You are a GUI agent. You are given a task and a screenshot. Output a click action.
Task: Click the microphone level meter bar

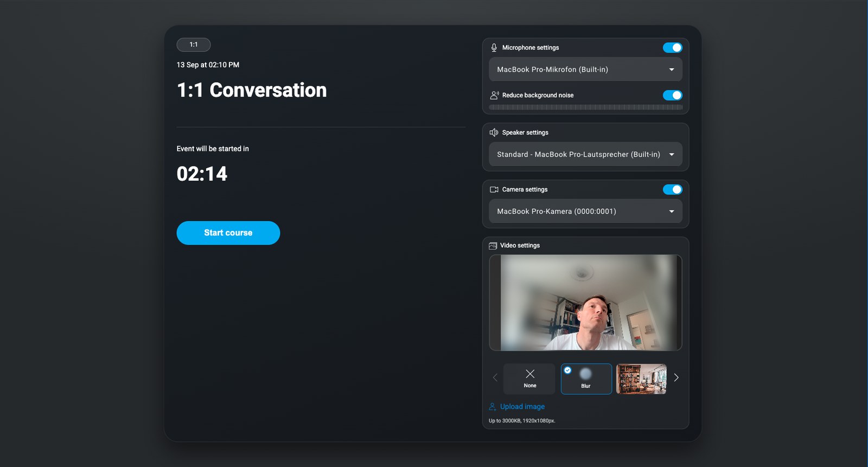tap(585, 107)
